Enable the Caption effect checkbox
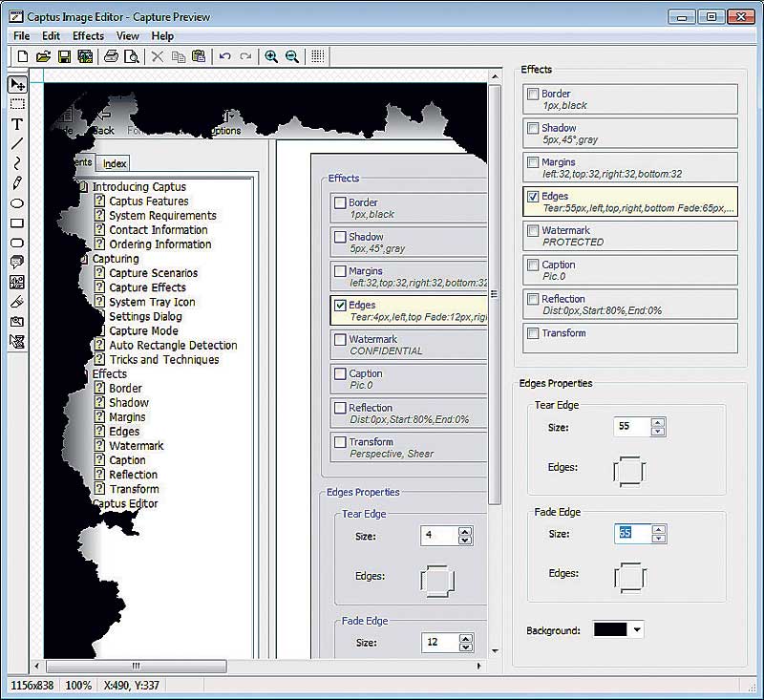 click(x=533, y=265)
